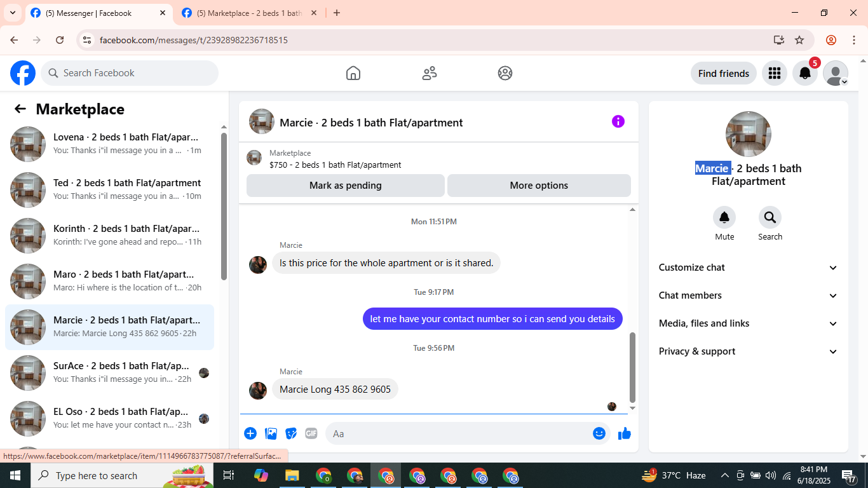Image resolution: width=868 pixels, height=488 pixels.
Task: Click the listing thumbnail in right panel
Action: point(749,134)
